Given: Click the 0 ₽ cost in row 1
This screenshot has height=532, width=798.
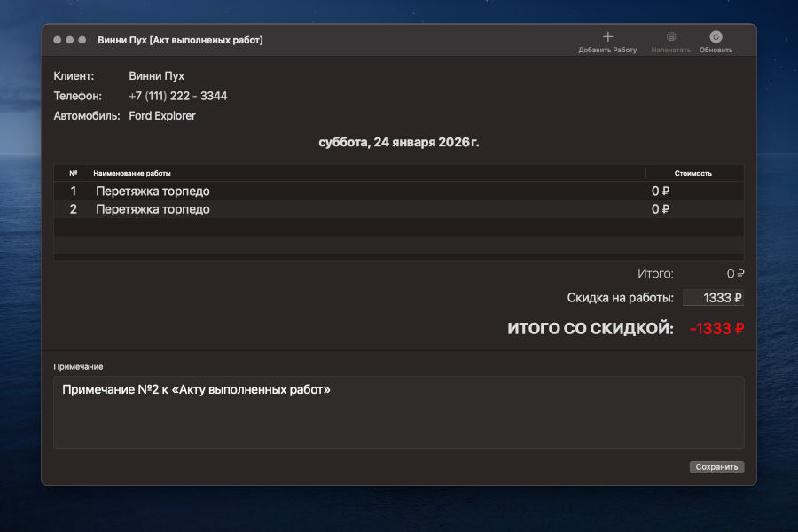Looking at the screenshot, I should pos(661,191).
